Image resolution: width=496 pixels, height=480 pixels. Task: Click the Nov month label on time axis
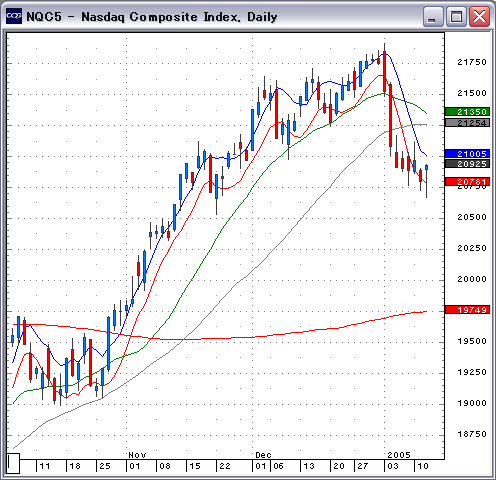[x=137, y=455]
